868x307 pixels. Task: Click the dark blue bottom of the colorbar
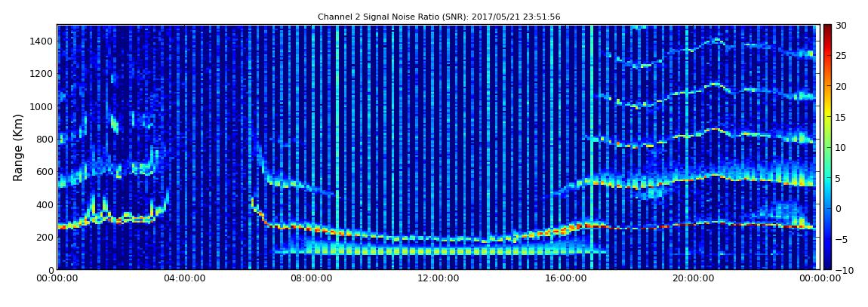click(827, 265)
